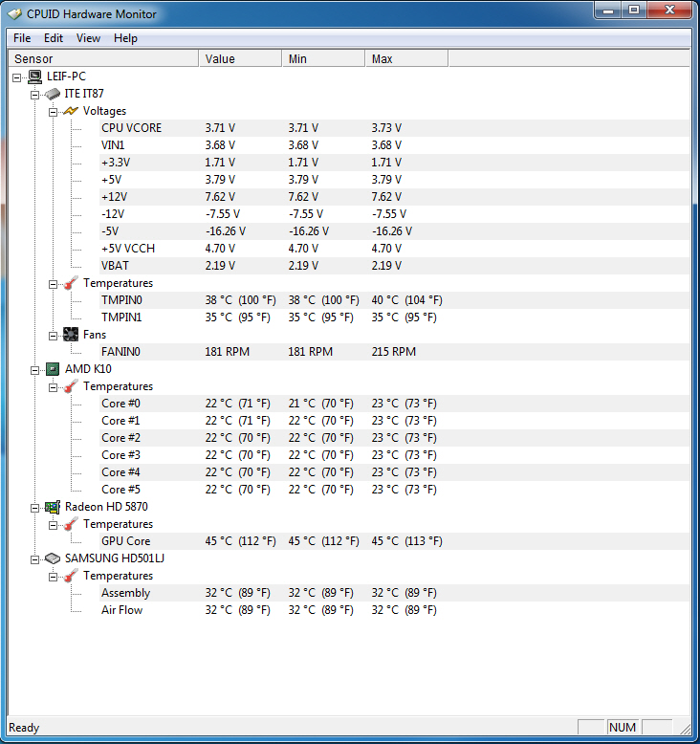
Task: Collapse the AMD K10 node
Action: tap(35, 370)
